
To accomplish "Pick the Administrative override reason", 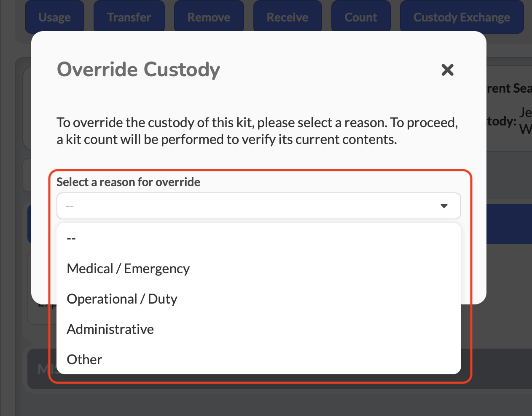I will click(x=110, y=329).
